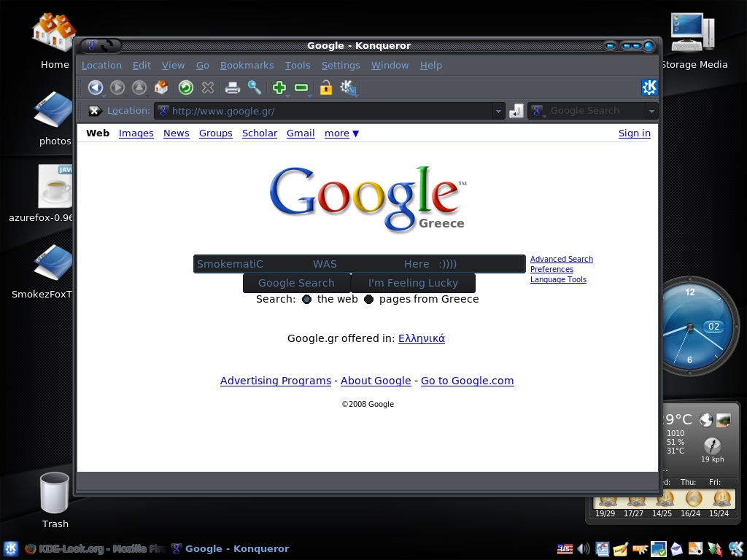Open the Tools menu

click(x=298, y=65)
